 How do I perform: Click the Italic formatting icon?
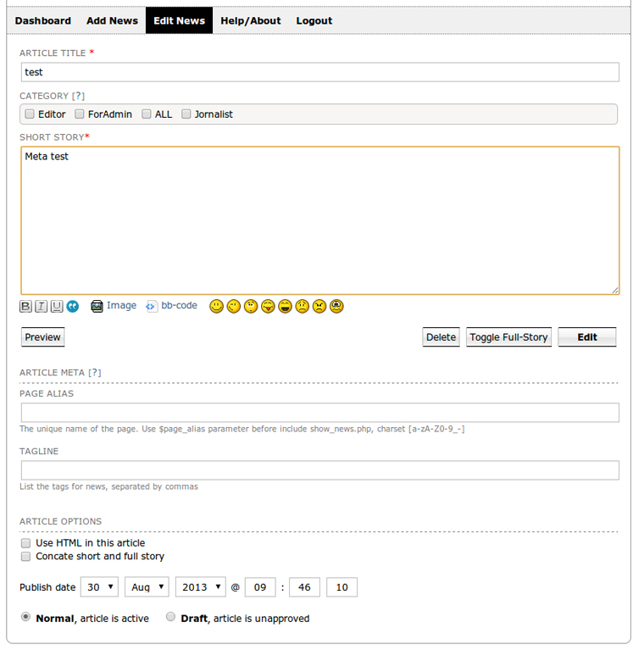pos(41,307)
